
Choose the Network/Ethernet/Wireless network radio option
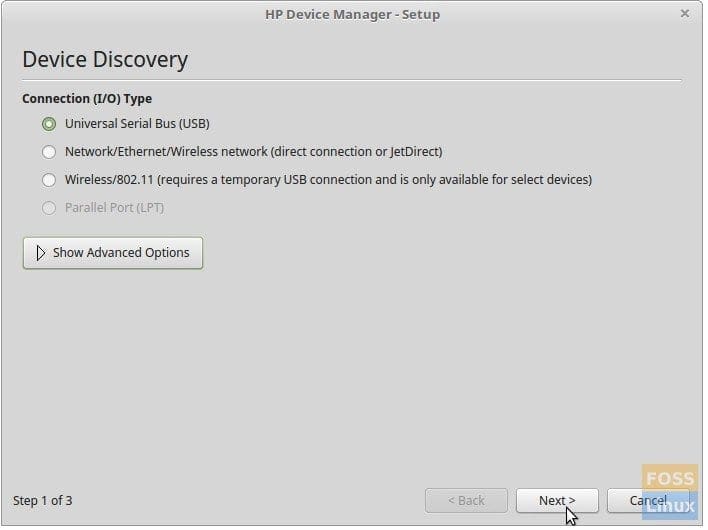click(49, 152)
